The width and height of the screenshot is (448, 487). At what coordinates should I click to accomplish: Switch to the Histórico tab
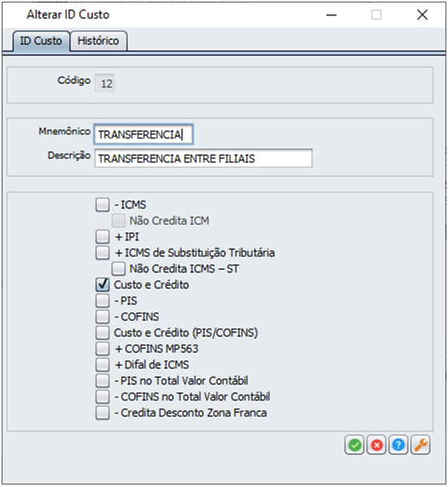pyautogui.click(x=98, y=41)
